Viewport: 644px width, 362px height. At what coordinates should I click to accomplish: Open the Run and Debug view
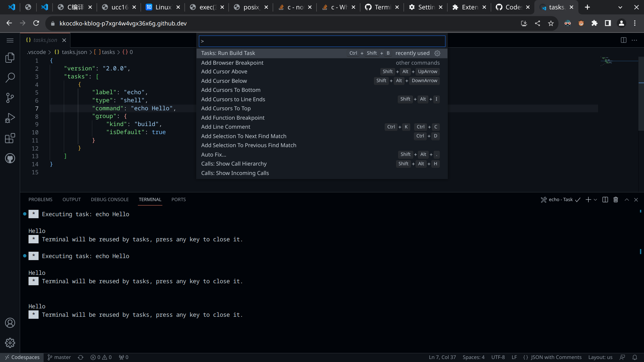pos(10,118)
